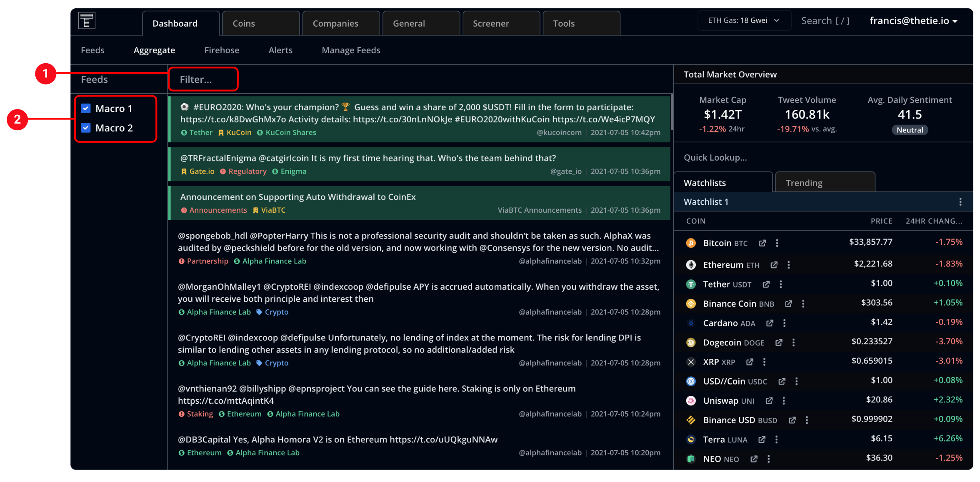
Task: Open XRP external link icon
Action: (750, 362)
